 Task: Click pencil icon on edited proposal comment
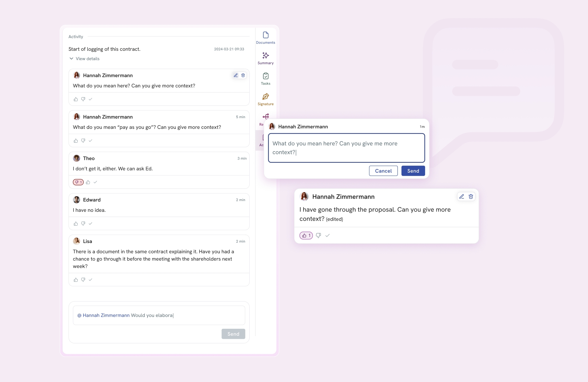[462, 197]
